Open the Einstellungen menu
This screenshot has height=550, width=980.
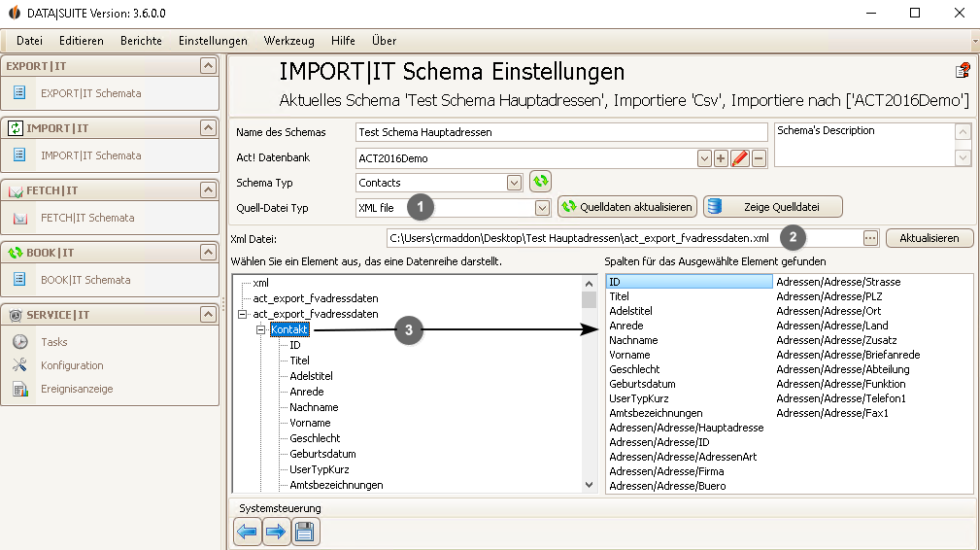(x=213, y=41)
